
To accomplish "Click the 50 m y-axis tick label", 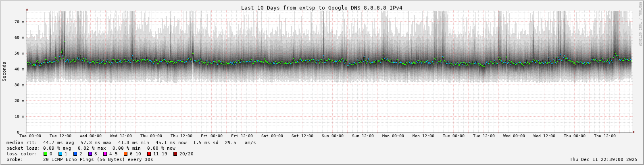I will (x=20, y=53).
